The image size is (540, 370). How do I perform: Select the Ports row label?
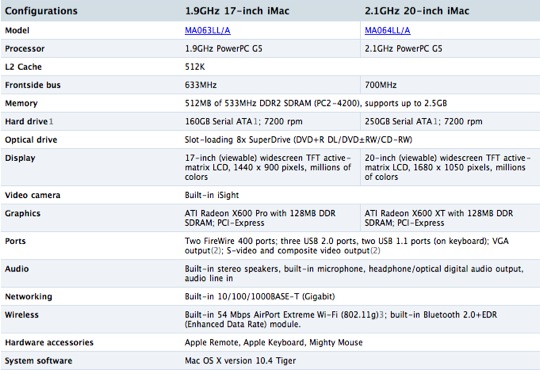click(15, 241)
